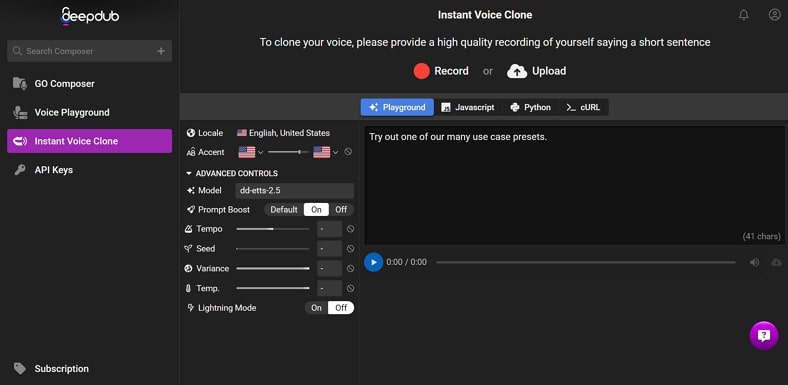Switch to the Javascript tab
Viewport: 788px width, 385px height.
(468, 107)
